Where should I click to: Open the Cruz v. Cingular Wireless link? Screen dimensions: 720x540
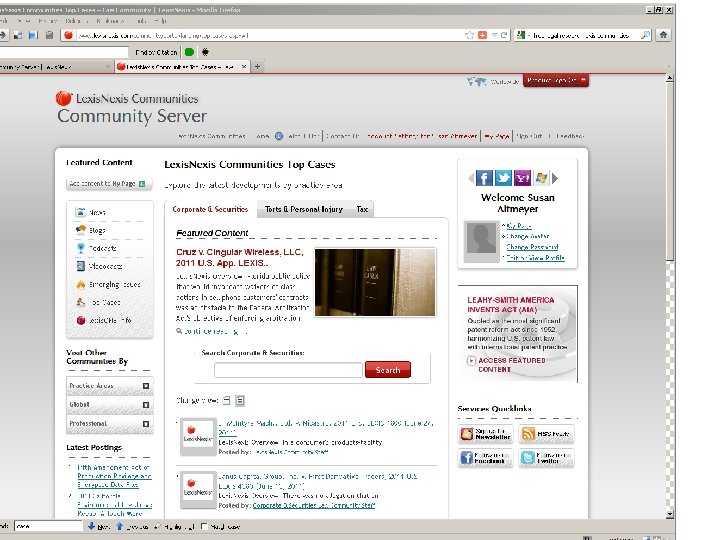(x=240, y=258)
